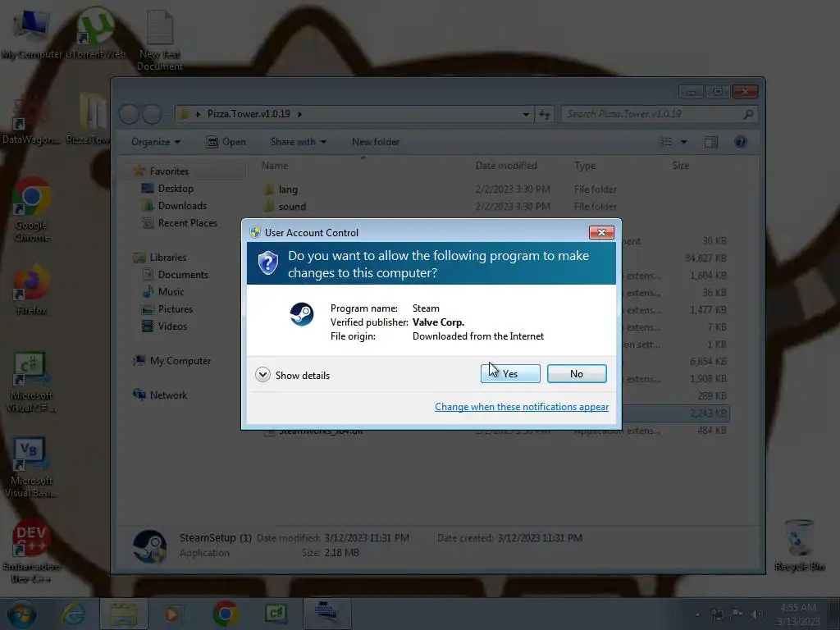Open 'Change when these notifications appear' link

pos(521,407)
